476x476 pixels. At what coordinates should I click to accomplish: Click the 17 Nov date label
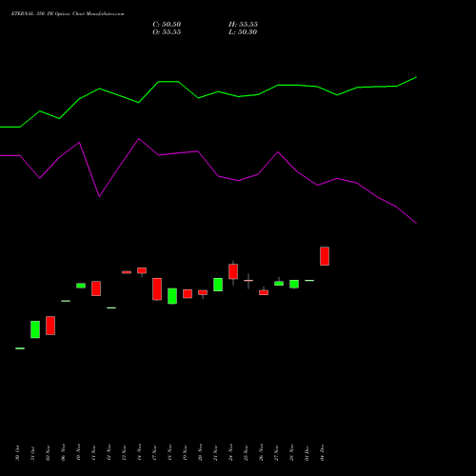coord(155,453)
